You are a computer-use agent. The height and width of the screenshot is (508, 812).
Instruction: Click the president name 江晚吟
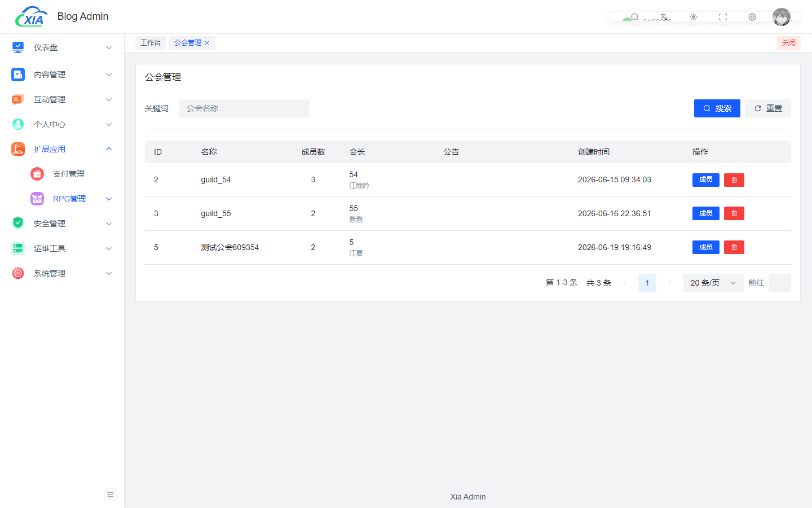pyautogui.click(x=359, y=185)
